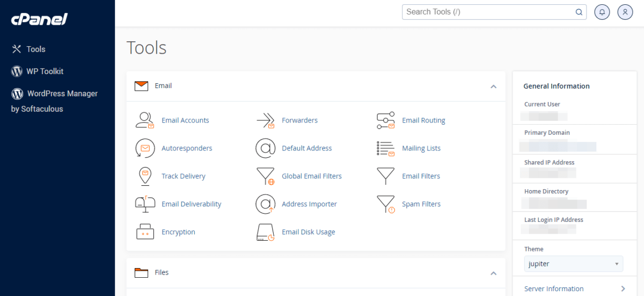Click the notifications bell icon
This screenshot has width=644, height=296.
pyautogui.click(x=602, y=12)
